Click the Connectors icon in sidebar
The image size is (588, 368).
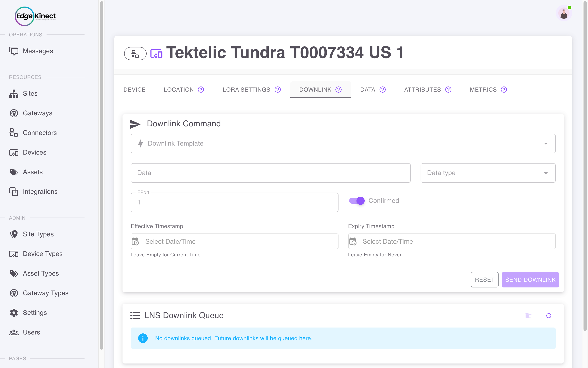pyautogui.click(x=14, y=133)
